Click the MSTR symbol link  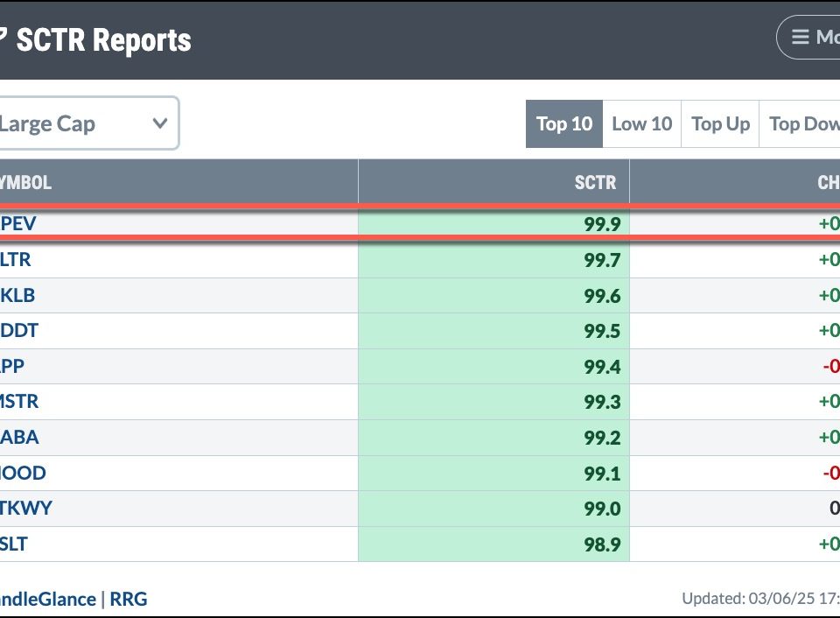click(19, 402)
